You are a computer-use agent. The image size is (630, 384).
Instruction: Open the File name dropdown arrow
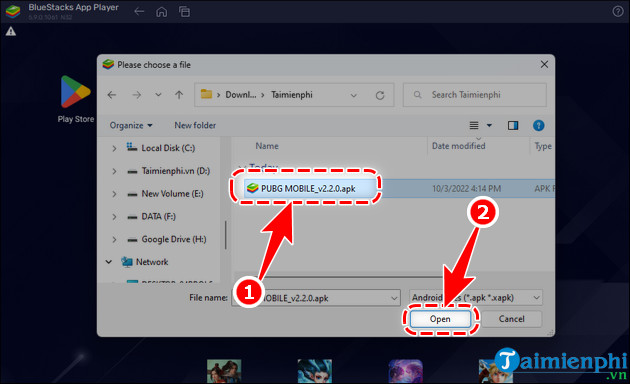click(x=394, y=298)
